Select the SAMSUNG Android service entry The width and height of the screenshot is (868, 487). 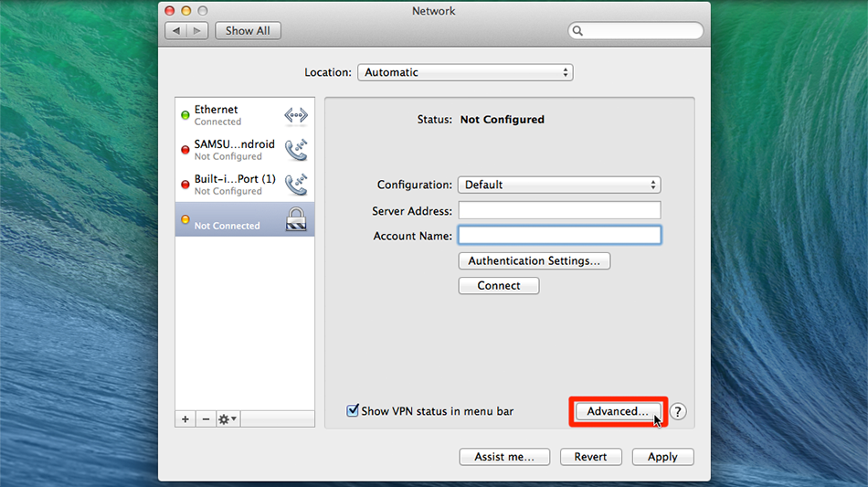pyautogui.click(x=233, y=150)
